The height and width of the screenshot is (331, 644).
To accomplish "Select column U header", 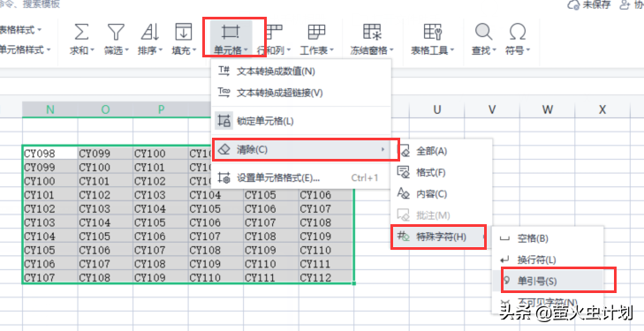I will click(436, 109).
